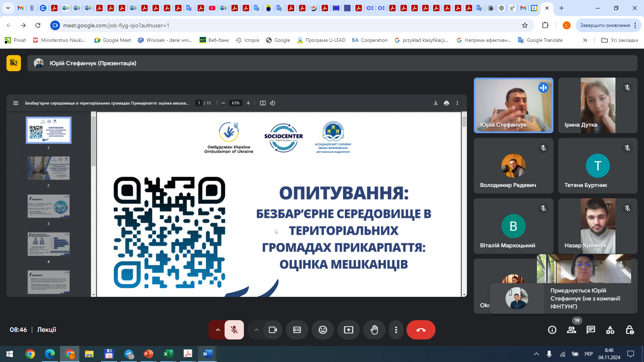Unmute the microphone
644x362 pixels.
pos(234,330)
